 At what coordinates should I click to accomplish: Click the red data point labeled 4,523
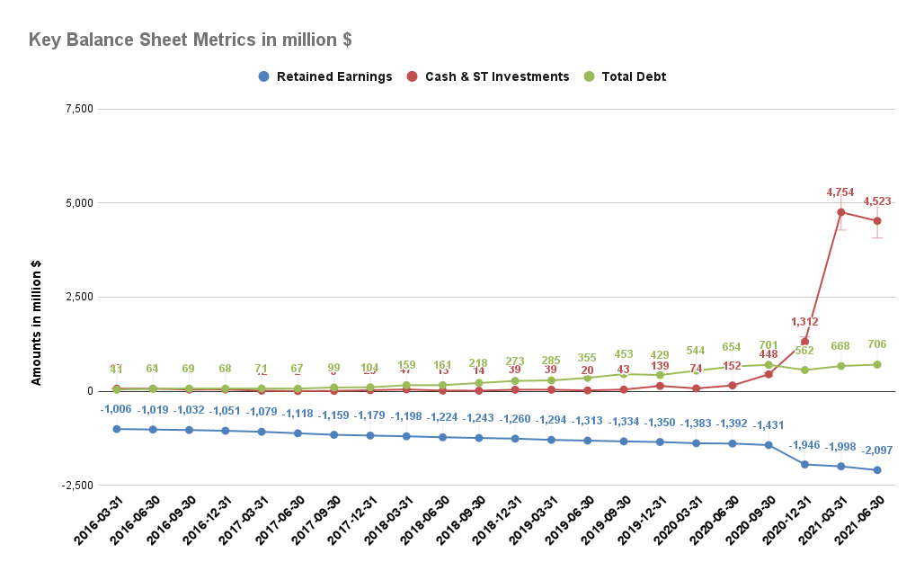[x=876, y=219]
